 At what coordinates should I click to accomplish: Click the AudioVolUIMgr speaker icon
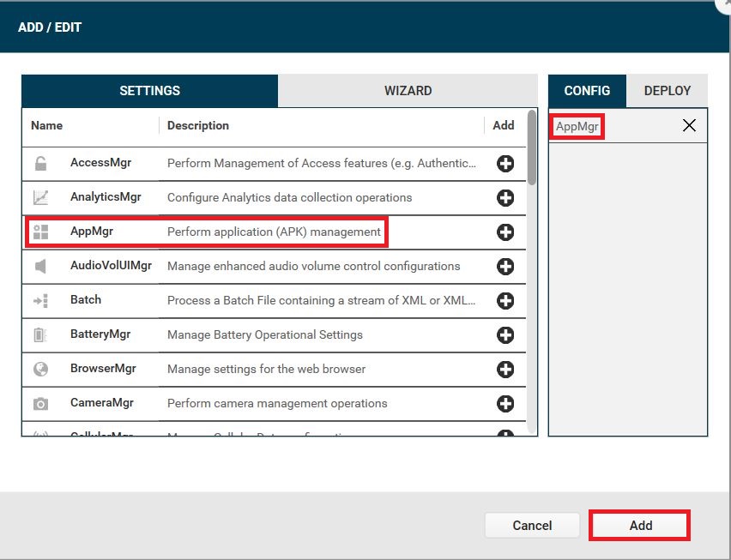click(x=40, y=267)
